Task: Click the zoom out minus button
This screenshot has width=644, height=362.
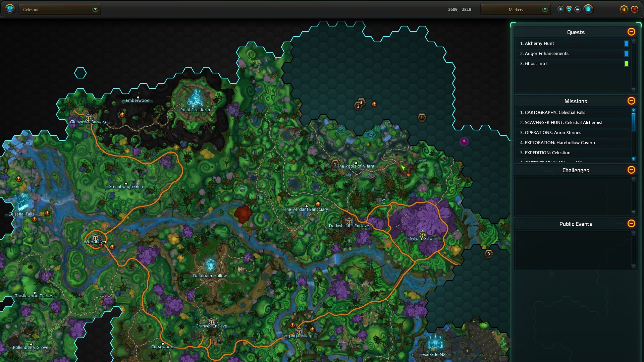Action: [578, 9]
